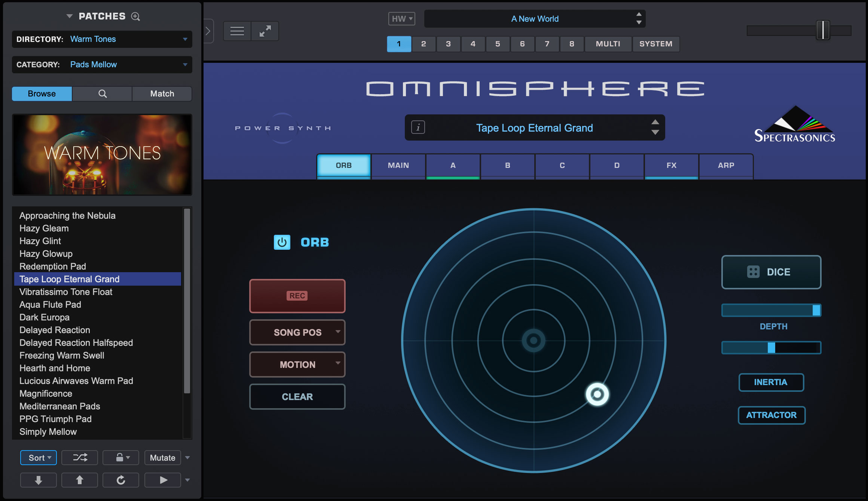Image resolution: width=868 pixels, height=501 pixels.
Task: Audition the patch with the play icon
Action: click(x=162, y=480)
